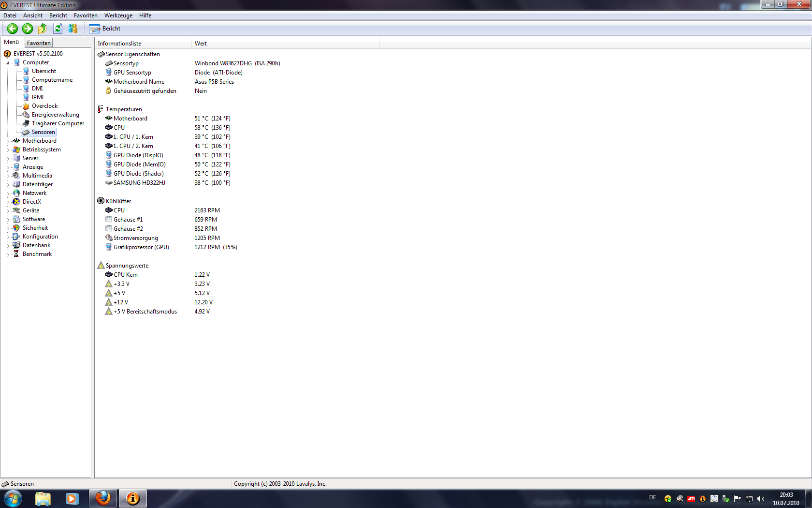
Task: Switch to the Menü tab
Action: 12,42
